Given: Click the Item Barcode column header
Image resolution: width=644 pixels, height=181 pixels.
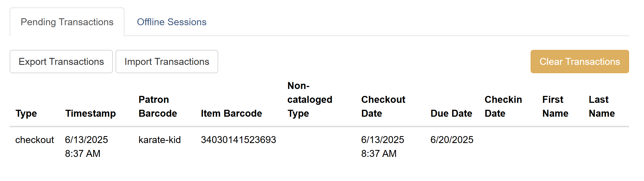Looking at the screenshot, I should [232, 113].
